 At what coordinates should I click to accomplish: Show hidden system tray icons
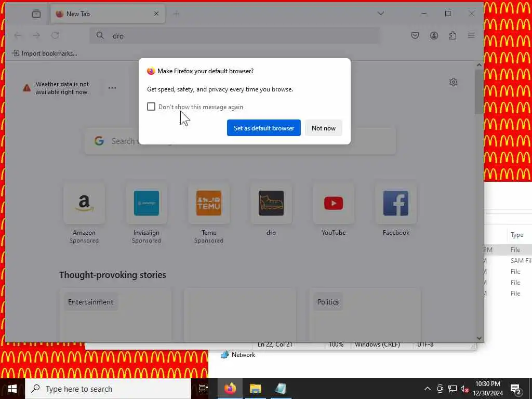click(x=428, y=389)
